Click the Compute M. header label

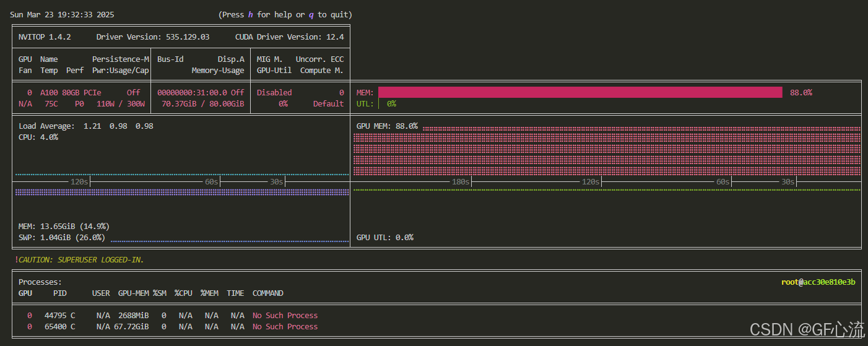click(x=322, y=71)
